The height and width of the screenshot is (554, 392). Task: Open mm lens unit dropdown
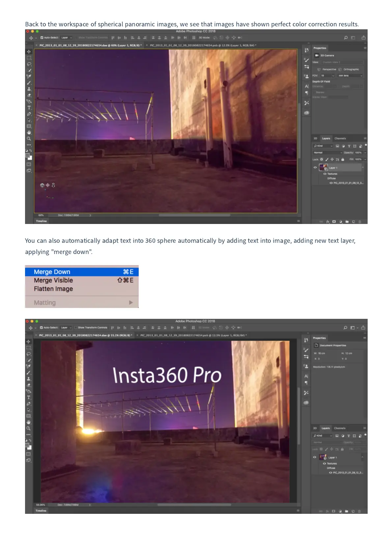(x=350, y=76)
